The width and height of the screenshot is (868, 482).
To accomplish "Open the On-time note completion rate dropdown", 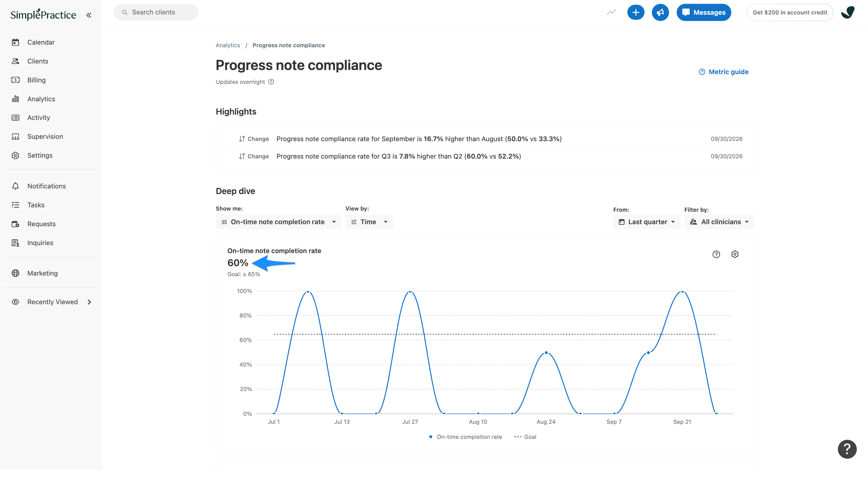I will (278, 222).
